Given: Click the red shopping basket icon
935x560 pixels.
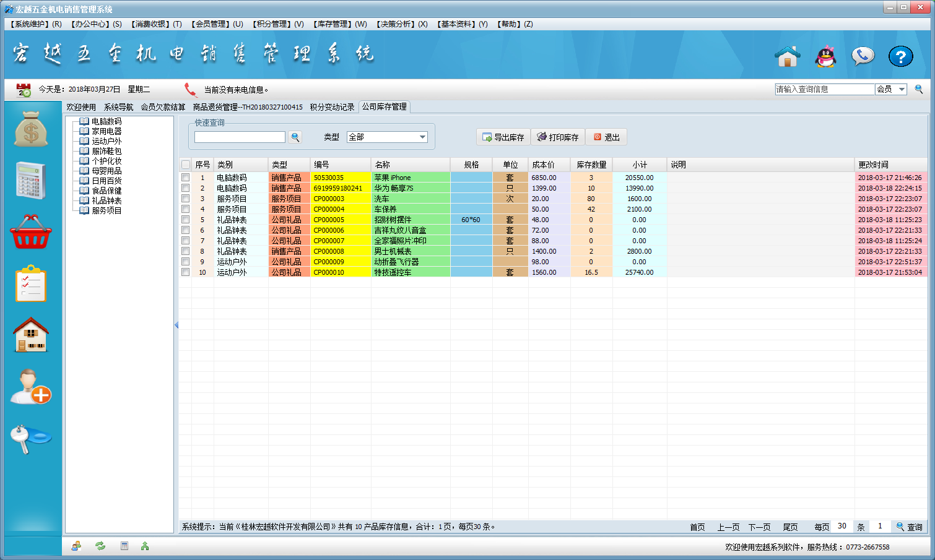Looking at the screenshot, I should tap(31, 232).
